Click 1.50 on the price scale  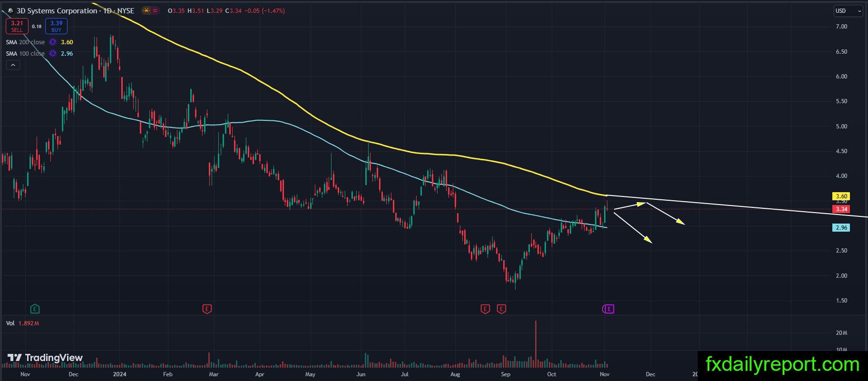pyautogui.click(x=841, y=301)
